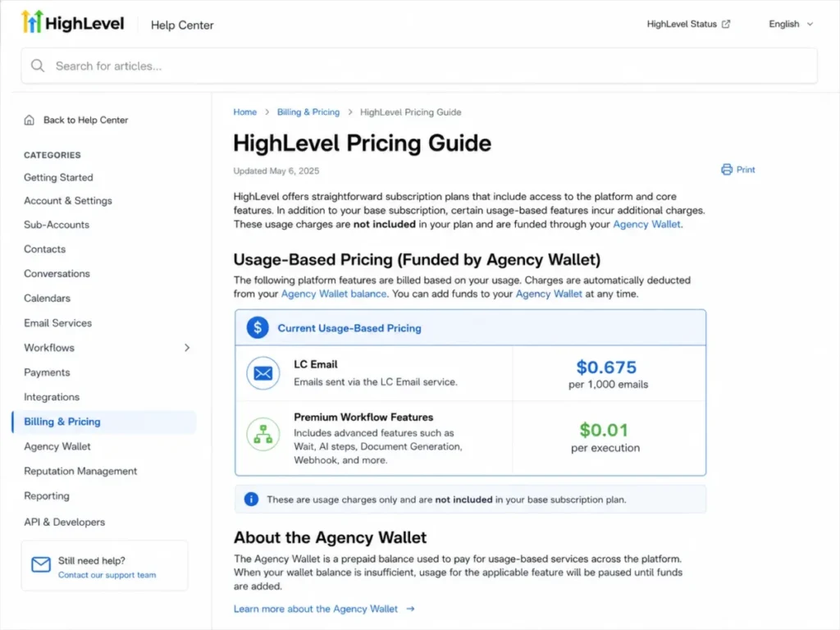Image resolution: width=840 pixels, height=630 pixels.
Task: Open the Contacts category
Action: (44, 249)
